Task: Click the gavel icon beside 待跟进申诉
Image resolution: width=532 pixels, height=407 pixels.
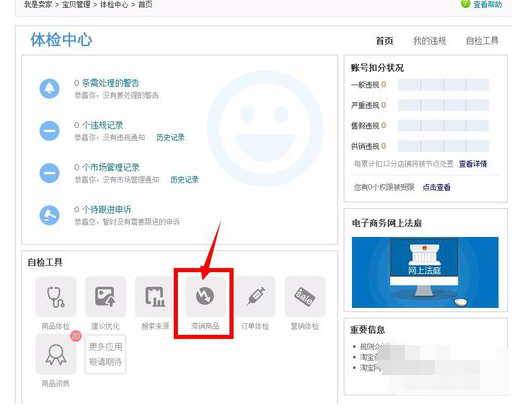Action: 50,215
